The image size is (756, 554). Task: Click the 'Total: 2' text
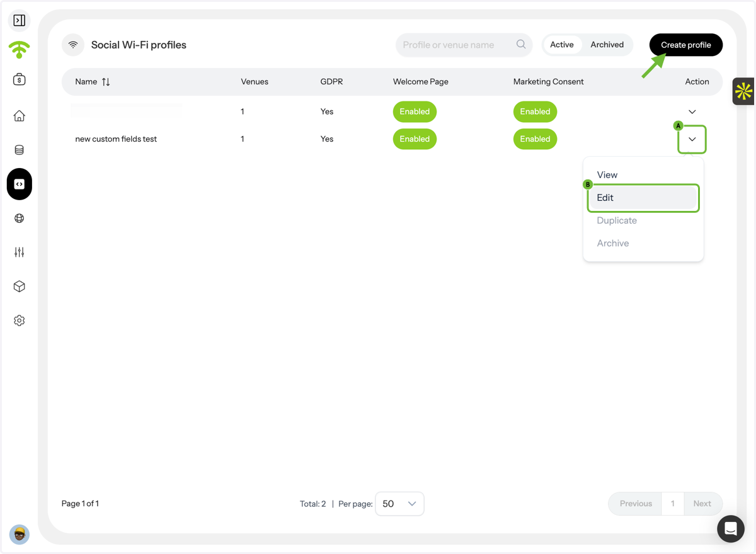point(313,504)
